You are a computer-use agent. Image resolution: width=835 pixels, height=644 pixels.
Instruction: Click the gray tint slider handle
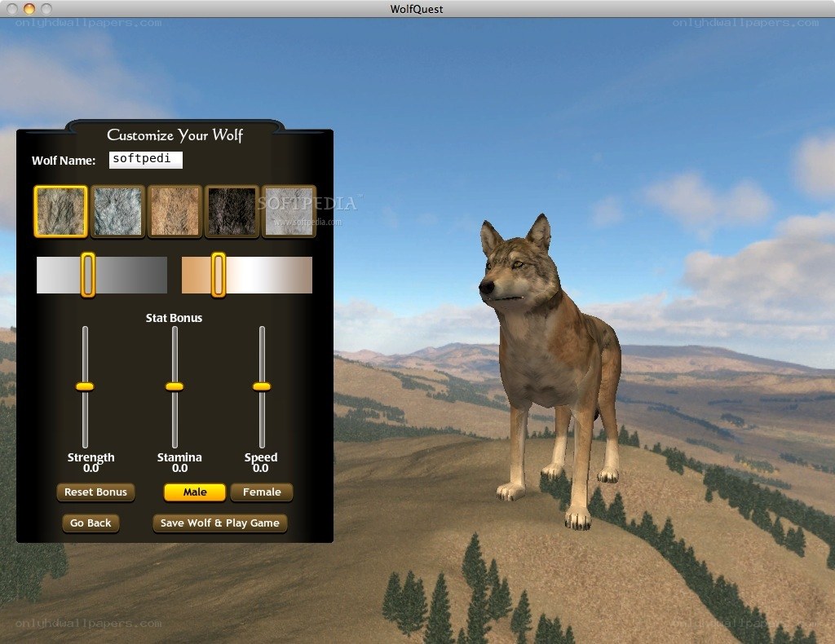[x=88, y=275]
